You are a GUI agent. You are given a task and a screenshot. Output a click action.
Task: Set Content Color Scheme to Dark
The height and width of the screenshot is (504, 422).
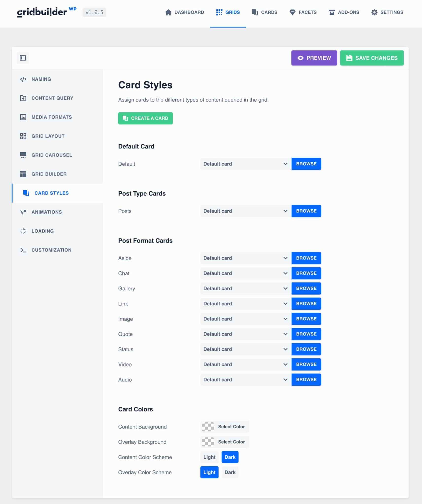[230, 457]
